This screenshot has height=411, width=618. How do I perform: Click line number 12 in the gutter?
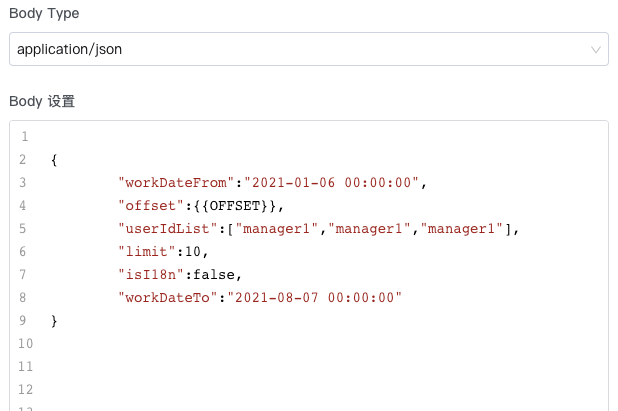pyautogui.click(x=25, y=390)
